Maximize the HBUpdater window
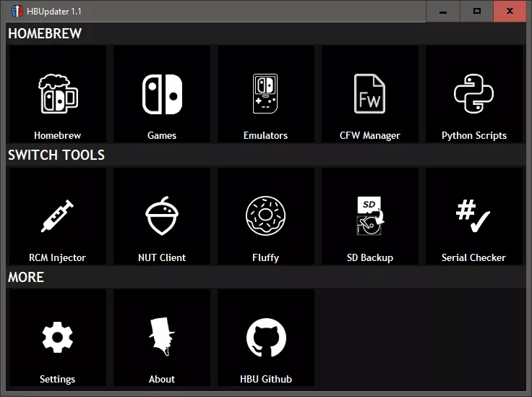The image size is (532, 397). click(x=476, y=11)
